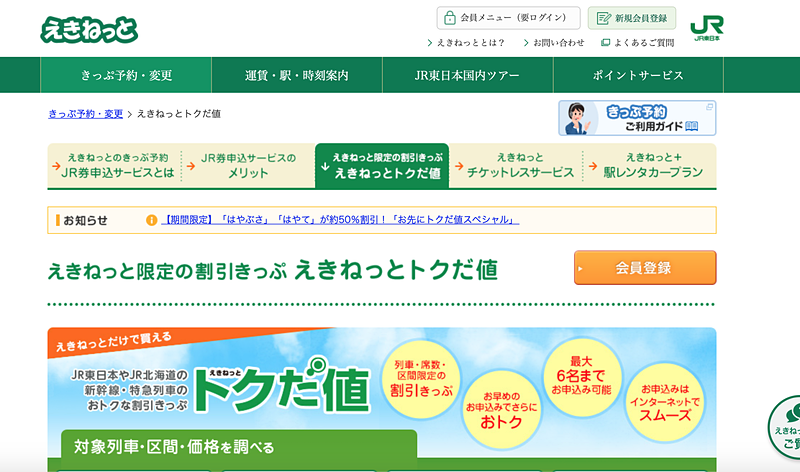Click the operator image on ご利用ガイド banner
The image size is (800, 472).
578,118
